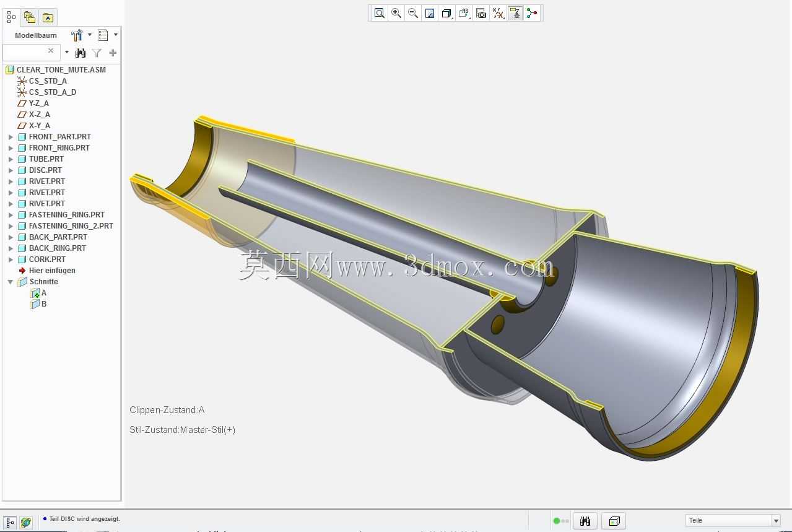Select the CORK.PRT label

point(47,259)
